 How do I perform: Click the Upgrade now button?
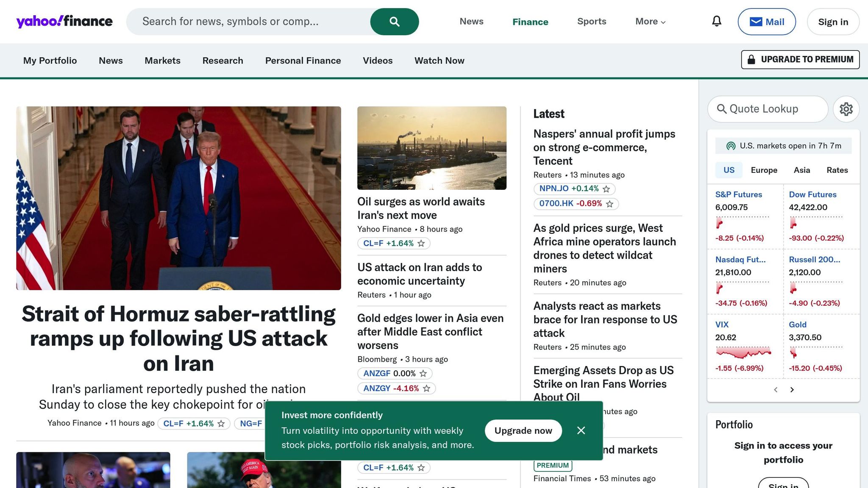point(523,430)
